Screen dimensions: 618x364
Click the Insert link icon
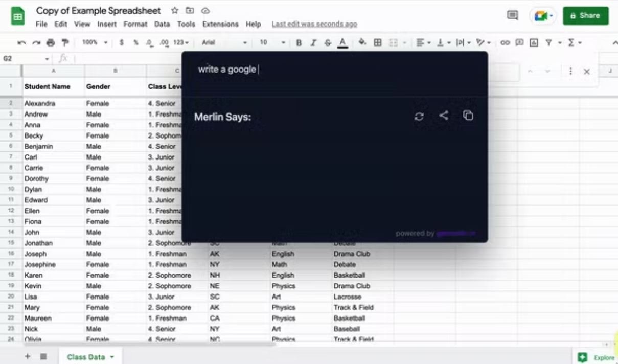(505, 43)
